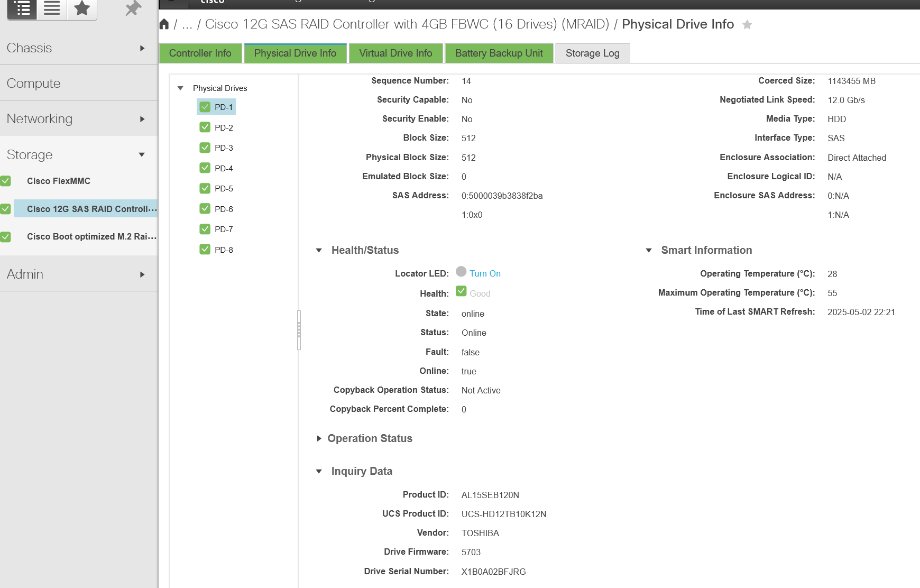Click the drive tree pane splitter handle
The width and height of the screenshot is (920, 588).
click(299, 330)
